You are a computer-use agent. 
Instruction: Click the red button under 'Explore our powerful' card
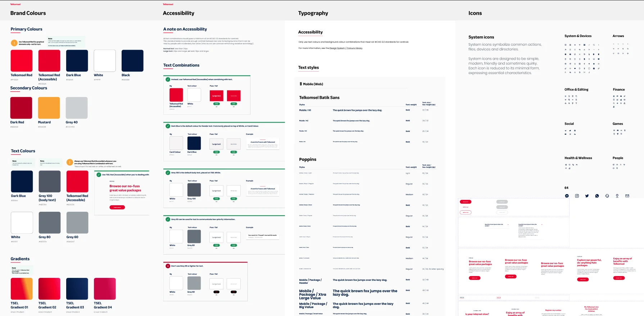coord(583,279)
